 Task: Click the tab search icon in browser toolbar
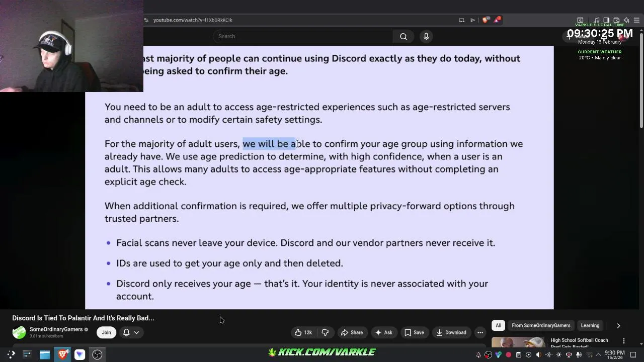tap(580, 20)
